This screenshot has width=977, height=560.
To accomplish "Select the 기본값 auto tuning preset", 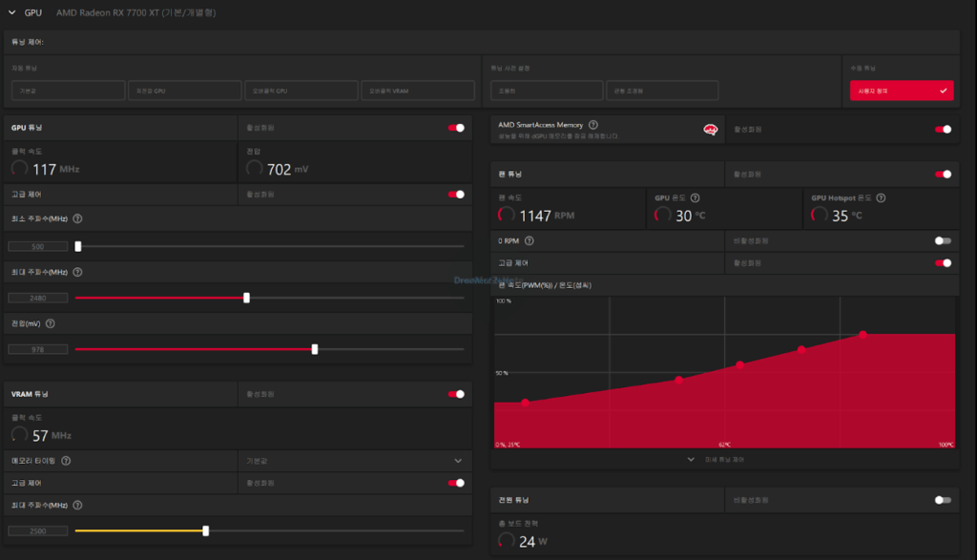I will coord(68,91).
